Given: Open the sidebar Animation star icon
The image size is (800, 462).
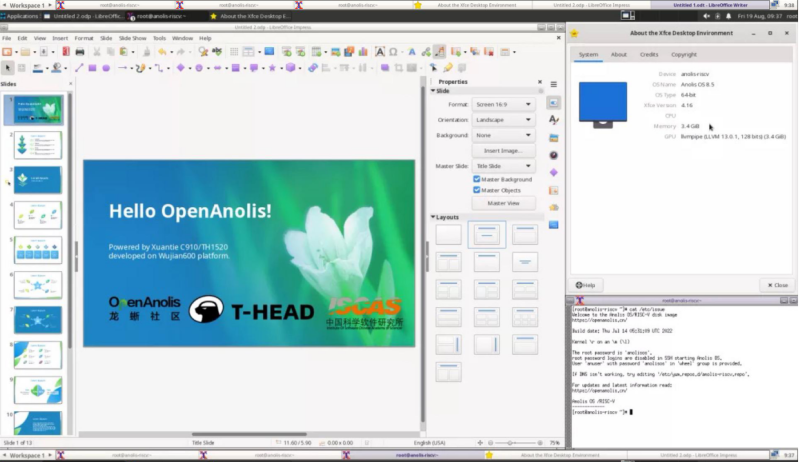Looking at the screenshot, I should coord(554,208).
